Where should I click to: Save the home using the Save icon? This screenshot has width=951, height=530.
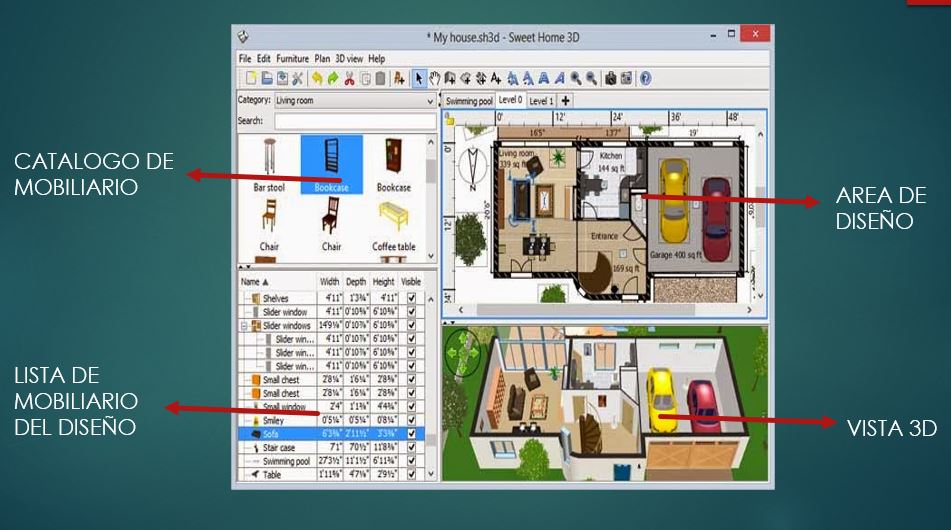pyautogui.click(x=283, y=78)
